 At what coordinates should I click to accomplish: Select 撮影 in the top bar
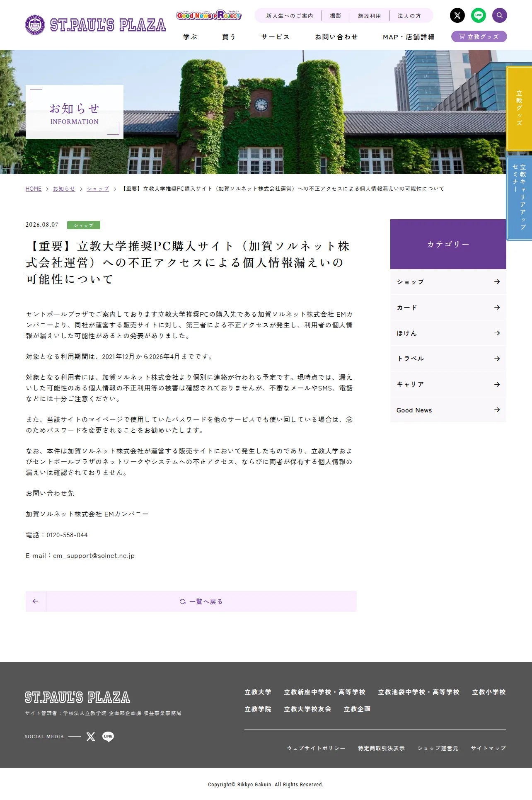336,16
